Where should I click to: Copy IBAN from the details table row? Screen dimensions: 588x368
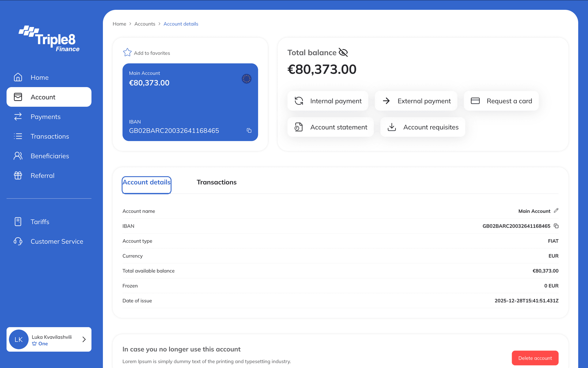pos(556,226)
